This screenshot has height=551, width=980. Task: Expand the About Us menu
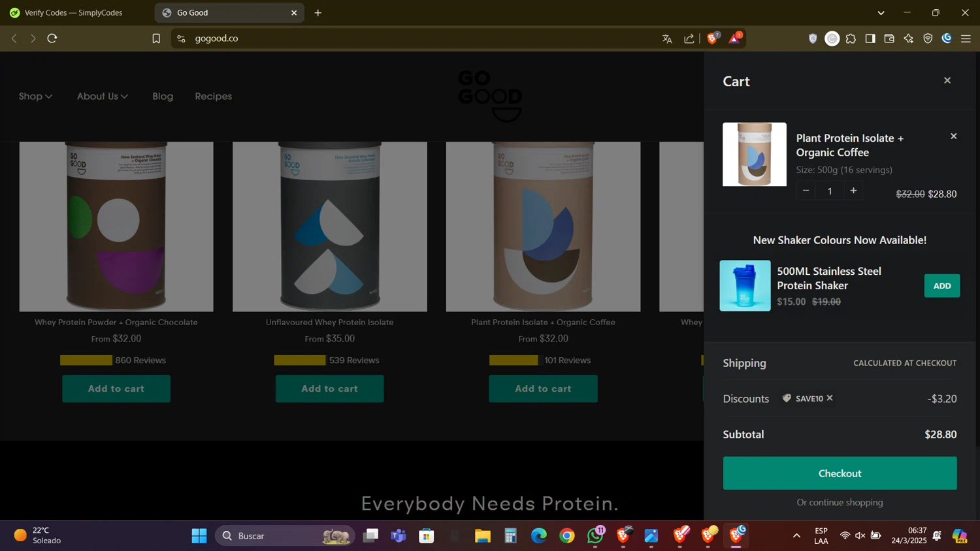(102, 96)
